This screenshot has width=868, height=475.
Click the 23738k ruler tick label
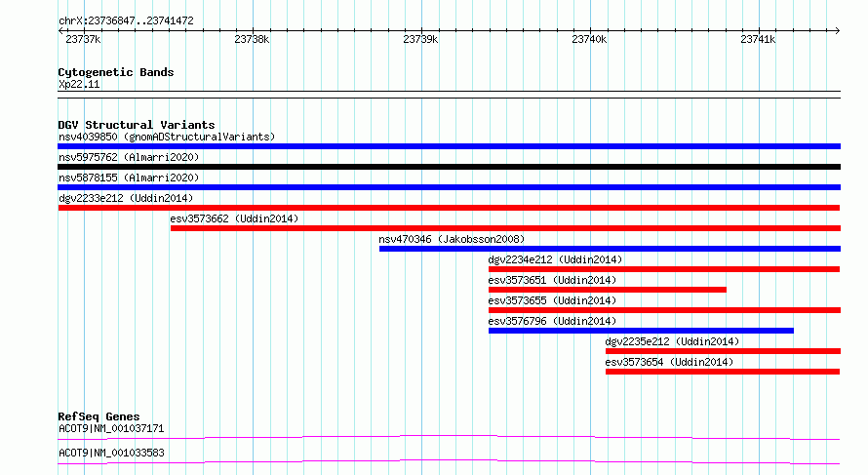tap(252, 39)
